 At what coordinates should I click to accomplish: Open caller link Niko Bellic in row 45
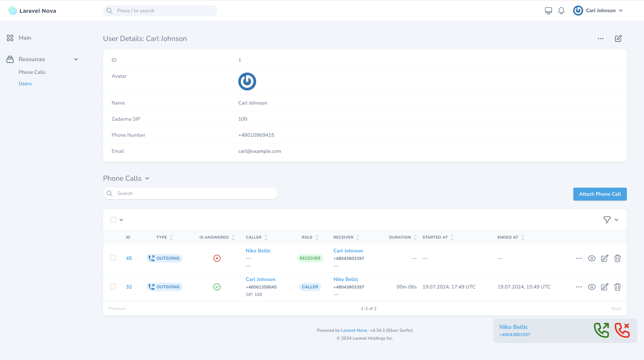tap(258, 251)
